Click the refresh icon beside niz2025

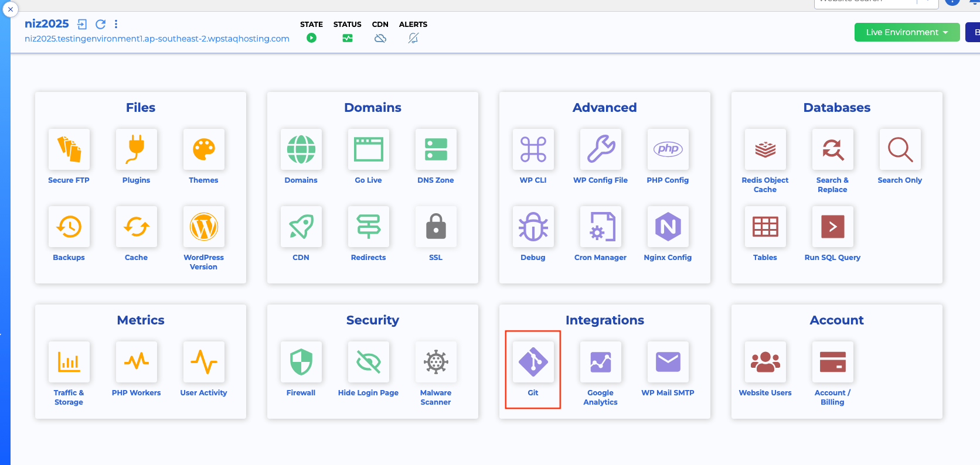point(101,24)
